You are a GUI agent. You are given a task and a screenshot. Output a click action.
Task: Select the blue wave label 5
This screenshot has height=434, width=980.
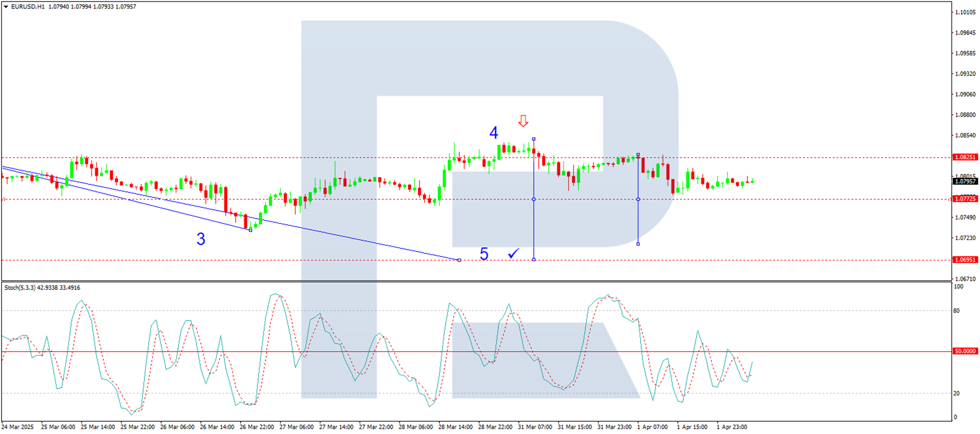(x=484, y=254)
